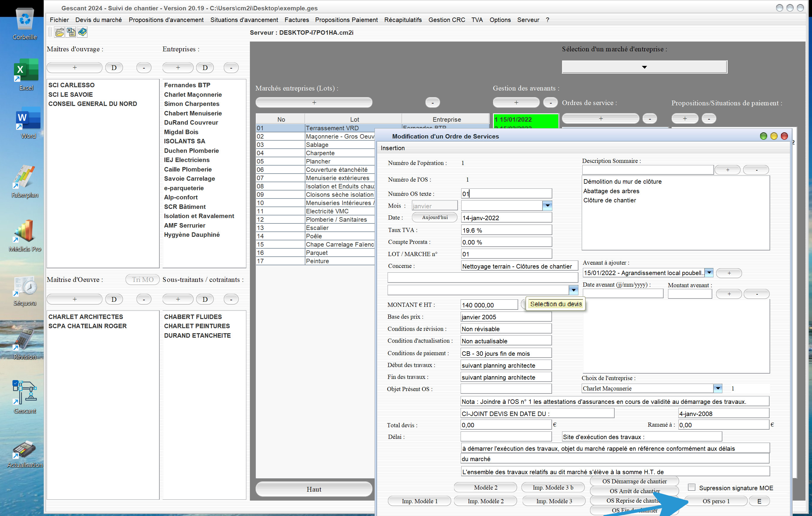Image resolution: width=812 pixels, height=516 pixels.
Task: Select CHARLET PEINTURES in Sous-traitants list
Action: (197, 326)
